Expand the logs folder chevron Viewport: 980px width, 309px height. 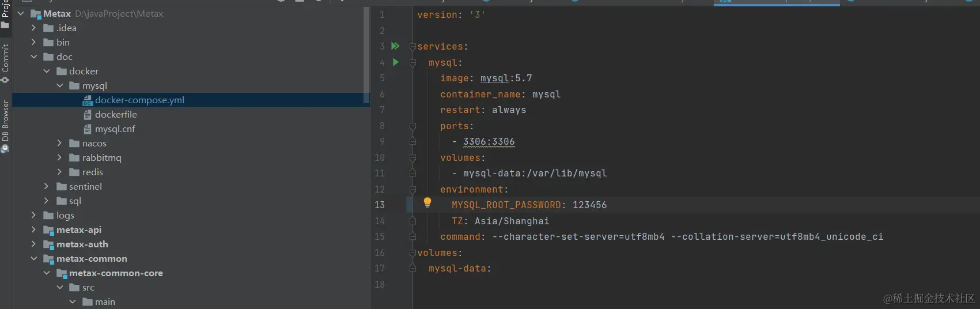pyautogui.click(x=33, y=215)
